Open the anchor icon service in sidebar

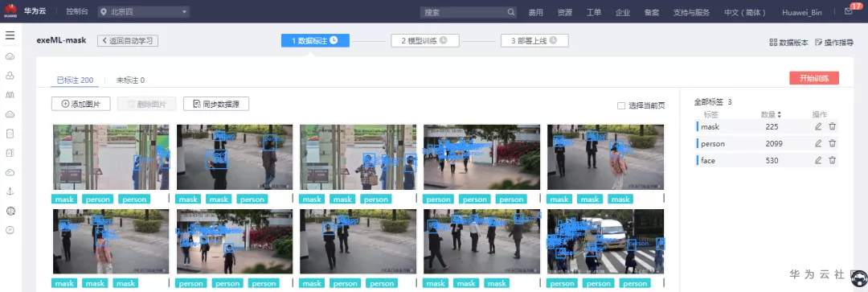10,191
